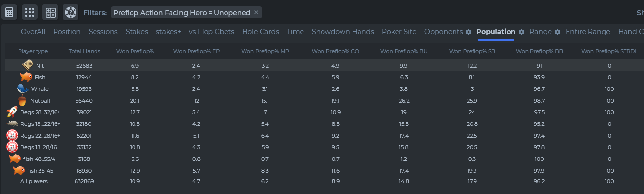Open the Population tab settings gear
The height and width of the screenshot is (194, 644).
(x=521, y=32)
